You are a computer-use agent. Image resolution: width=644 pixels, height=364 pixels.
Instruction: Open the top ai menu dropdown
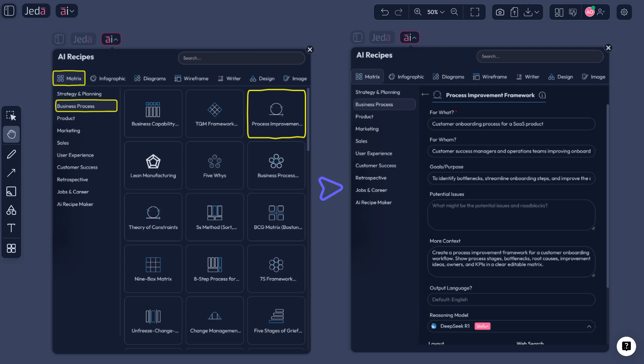click(67, 11)
